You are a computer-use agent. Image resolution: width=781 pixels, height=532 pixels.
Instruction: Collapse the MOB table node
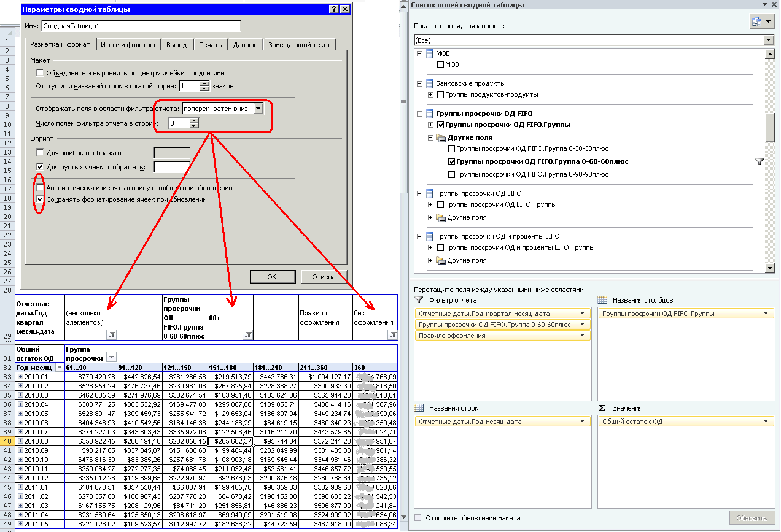pos(420,54)
